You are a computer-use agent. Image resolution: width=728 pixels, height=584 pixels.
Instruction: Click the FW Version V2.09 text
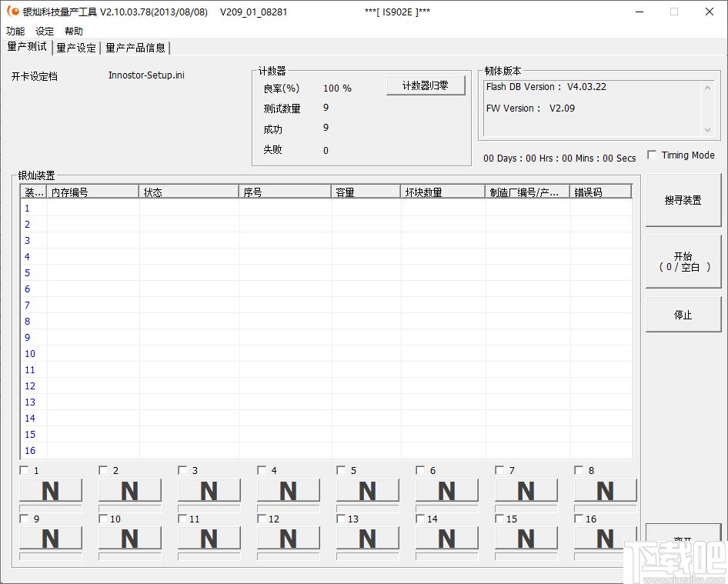pos(530,108)
